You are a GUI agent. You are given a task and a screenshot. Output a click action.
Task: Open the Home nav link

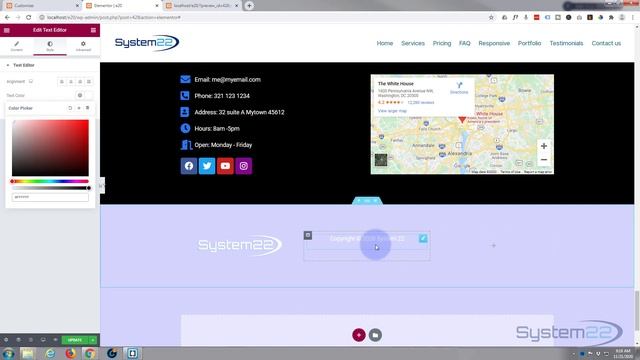click(384, 43)
